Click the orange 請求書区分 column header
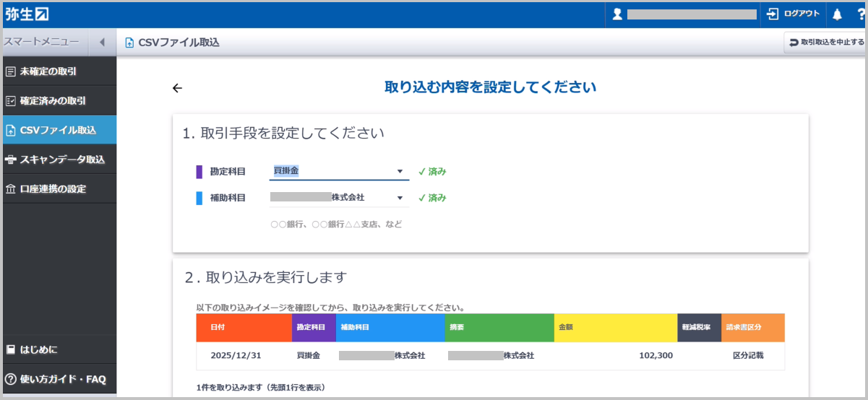Image resolution: width=868 pixels, height=400 pixels. [753, 327]
